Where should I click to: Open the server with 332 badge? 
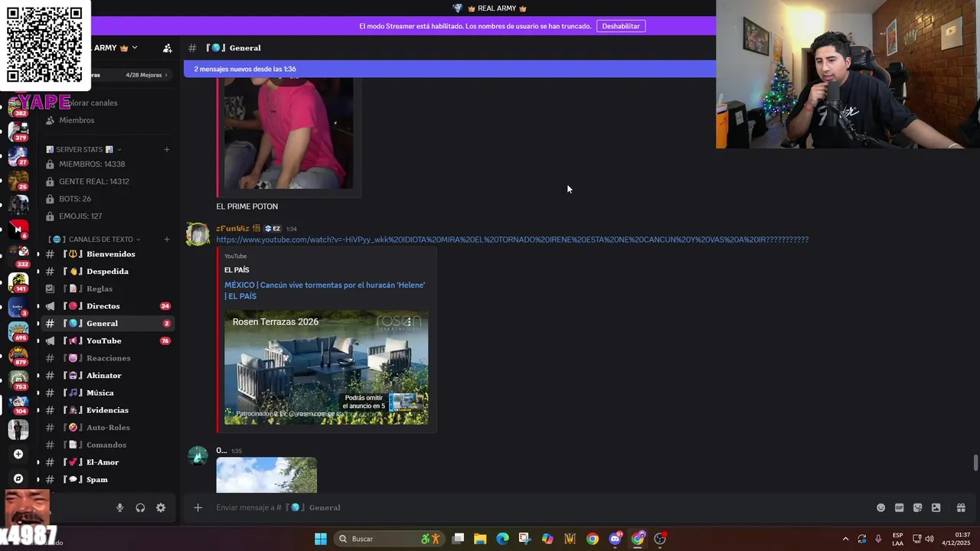(18, 256)
